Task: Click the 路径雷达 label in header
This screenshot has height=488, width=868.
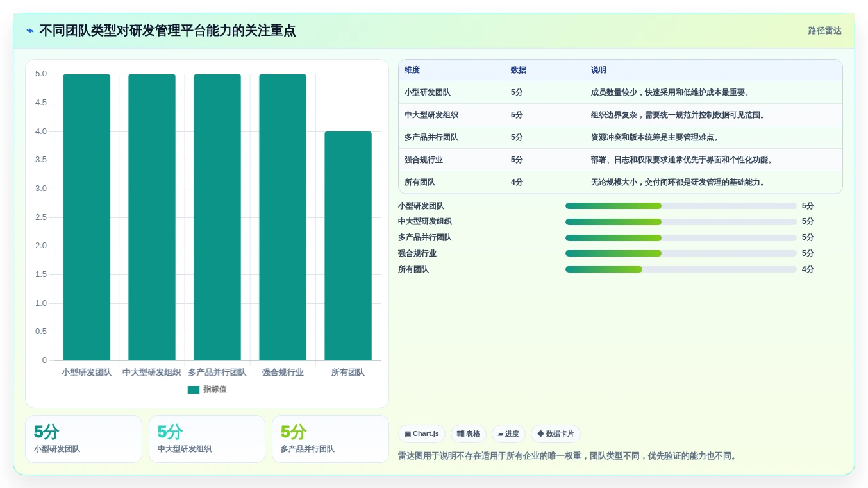Action: [824, 31]
